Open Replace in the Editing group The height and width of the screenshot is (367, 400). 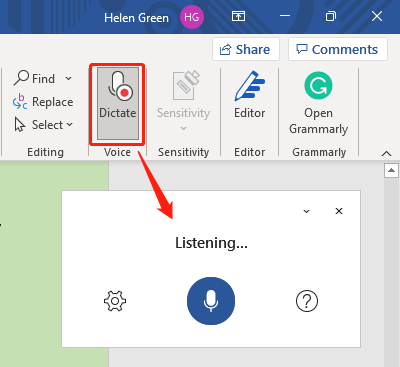tap(43, 102)
